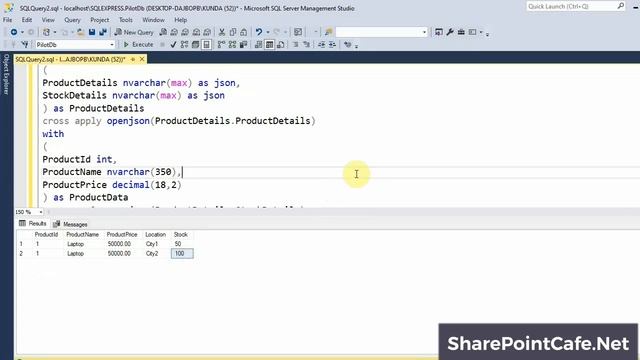Open the PilotDb available databases dropdown
The image size is (640, 360).
click(111, 44)
